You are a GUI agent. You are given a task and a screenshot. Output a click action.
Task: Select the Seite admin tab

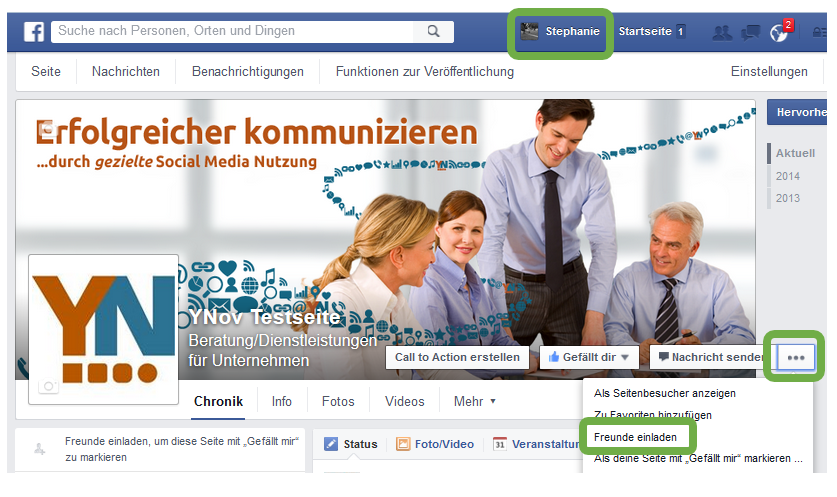point(46,72)
